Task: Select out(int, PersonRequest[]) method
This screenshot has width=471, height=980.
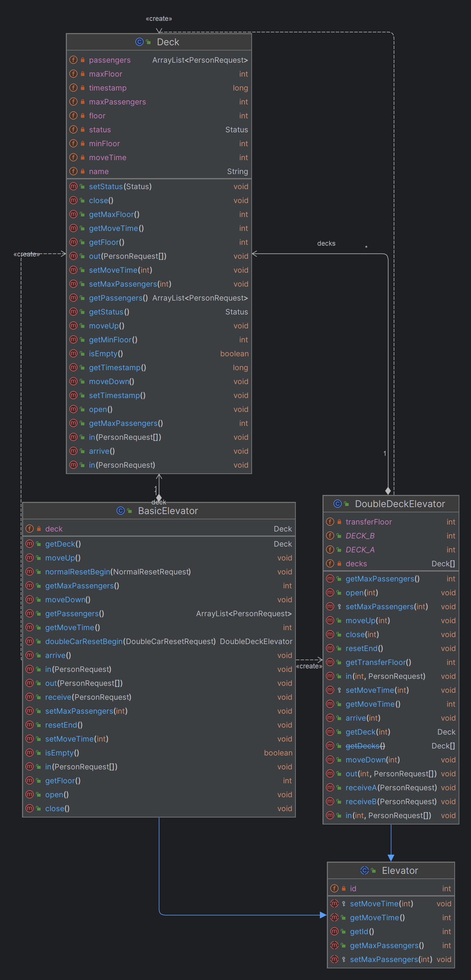Action: click(391, 773)
